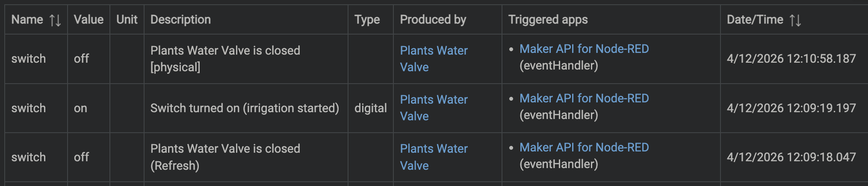The width and height of the screenshot is (868, 186).
Task: Select the 12:10:58.187 timestamp cell
Action: (x=791, y=59)
